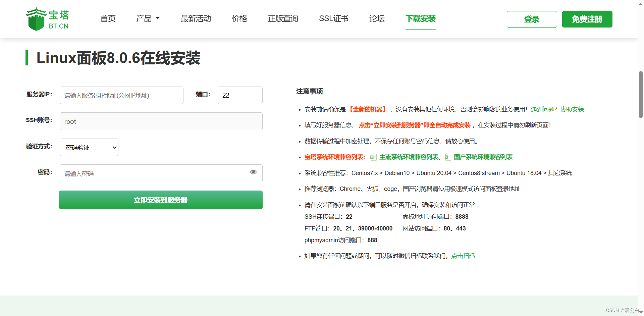Click the 验证方式 label

[39, 146]
